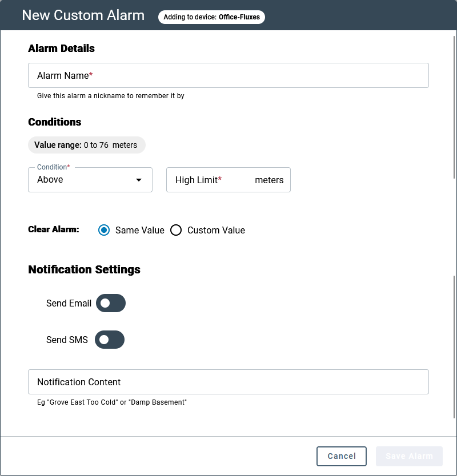Cancel the new custom alarm dialog
Image resolution: width=457 pixels, height=476 pixels.
pyautogui.click(x=341, y=456)
